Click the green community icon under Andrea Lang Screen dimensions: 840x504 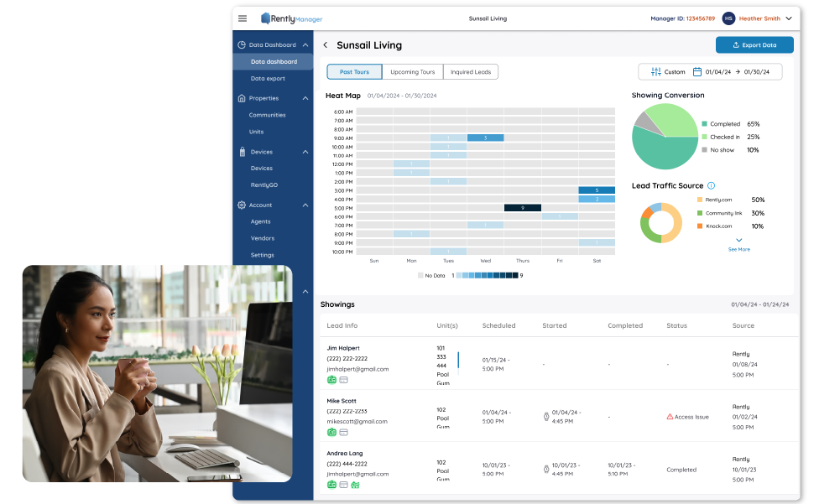pos(355,485)
